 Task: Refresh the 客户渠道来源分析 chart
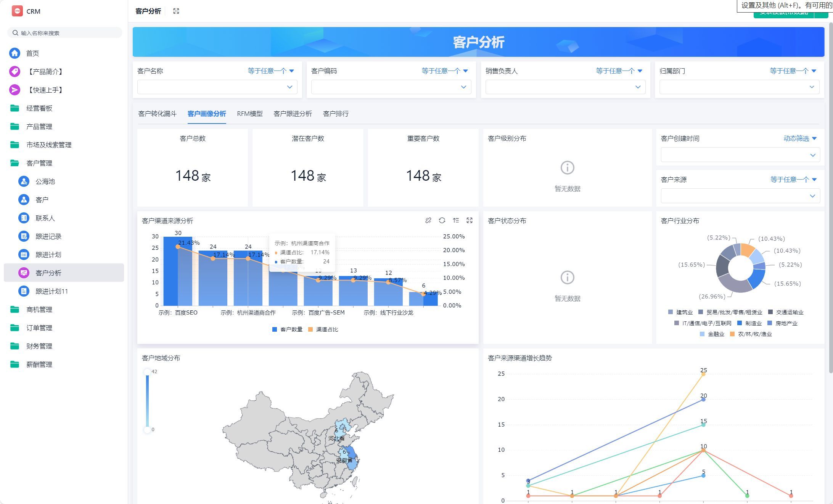click(442, 220)
